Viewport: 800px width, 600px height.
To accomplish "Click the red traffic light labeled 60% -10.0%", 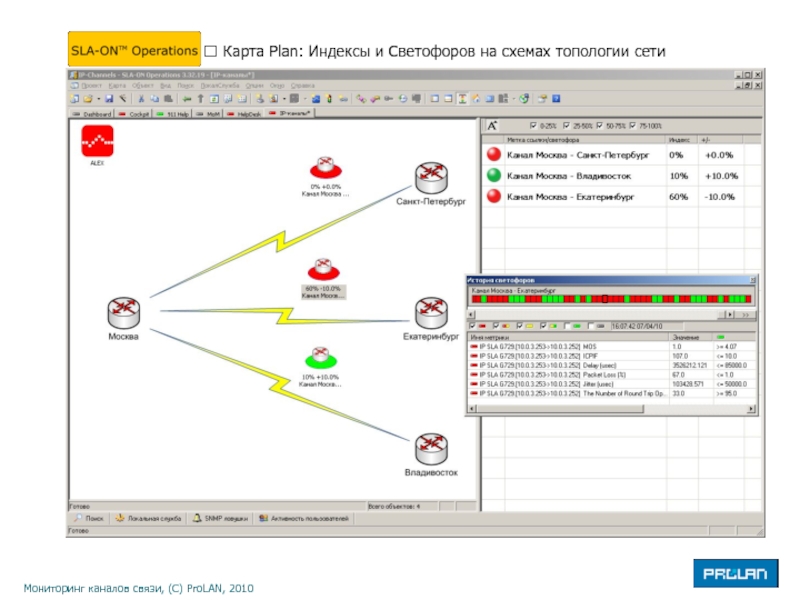I will [x=323, y=269].
